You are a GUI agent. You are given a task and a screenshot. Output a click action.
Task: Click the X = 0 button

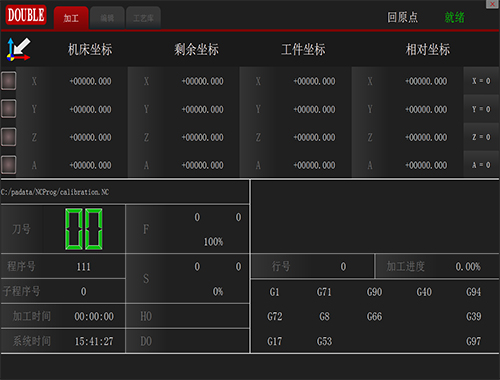click(x=481, y=81)
